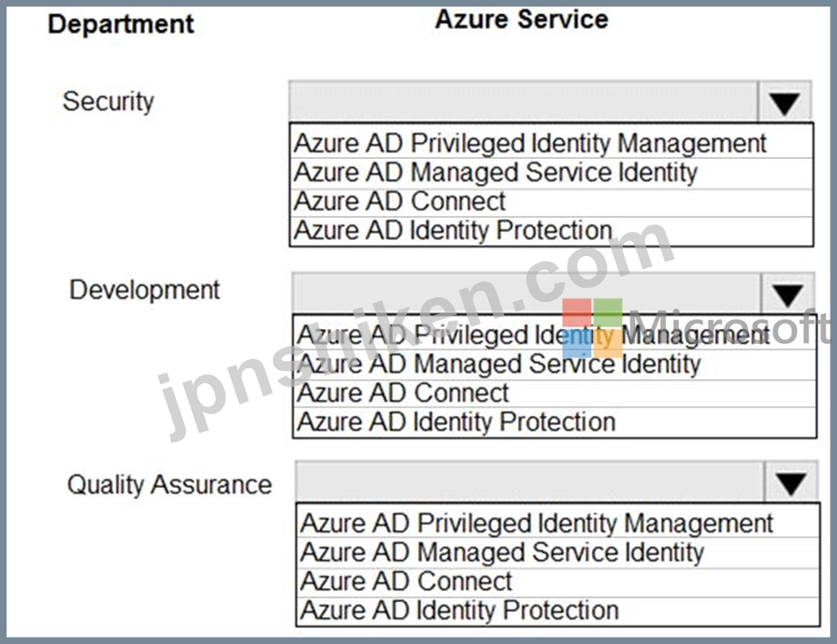Open the Quality Assurance dropdown arrow

pos(791,481)
